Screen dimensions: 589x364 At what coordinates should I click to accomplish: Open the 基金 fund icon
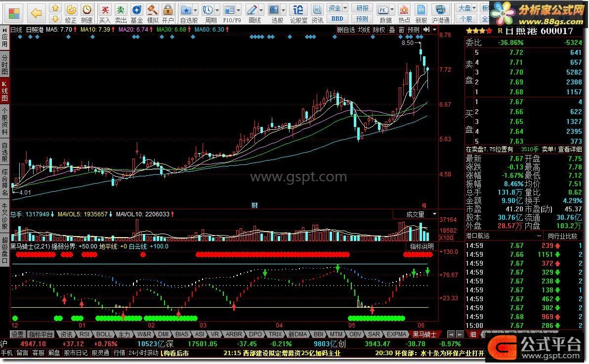pyautogui.click(x=136, y=13)
